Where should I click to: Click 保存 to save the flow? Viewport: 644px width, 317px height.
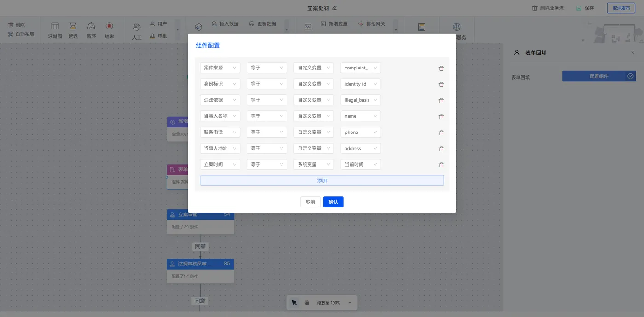pyautogui.click(x=585, y=8)
